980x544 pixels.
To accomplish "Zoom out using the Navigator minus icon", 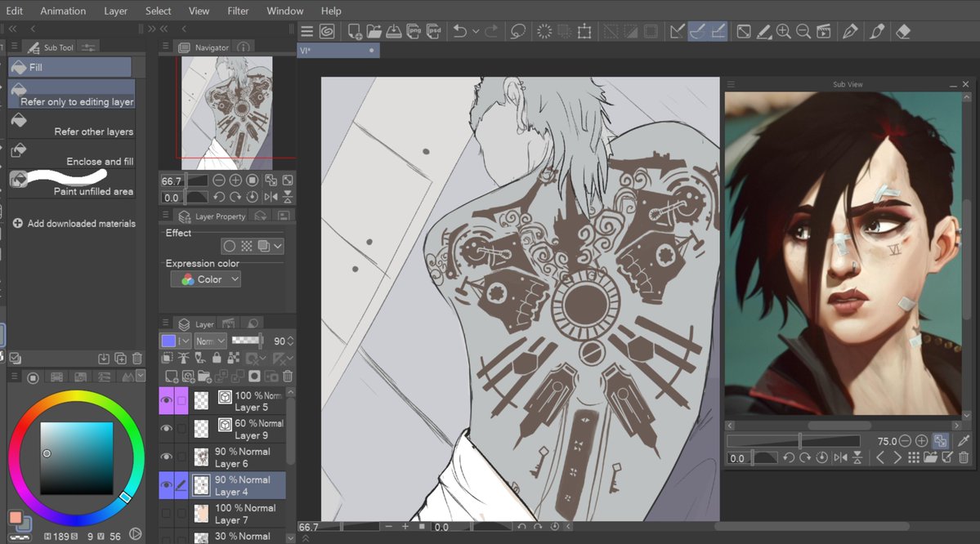I will [219, 181].
